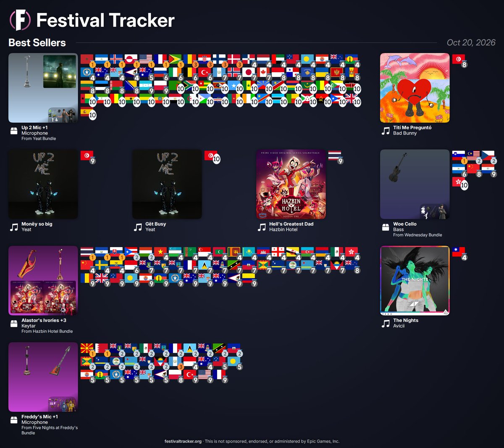This screenshot has height=448, width=504.
Task: Select the USA flag ranked 9 for Freddy's Mic
Action: [x=205, y=375]
